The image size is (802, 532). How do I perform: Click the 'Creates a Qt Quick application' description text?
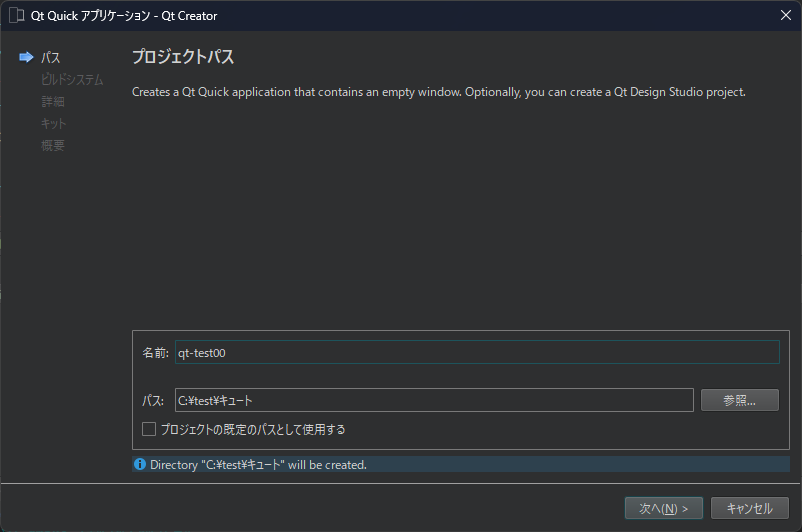[438, 92]
